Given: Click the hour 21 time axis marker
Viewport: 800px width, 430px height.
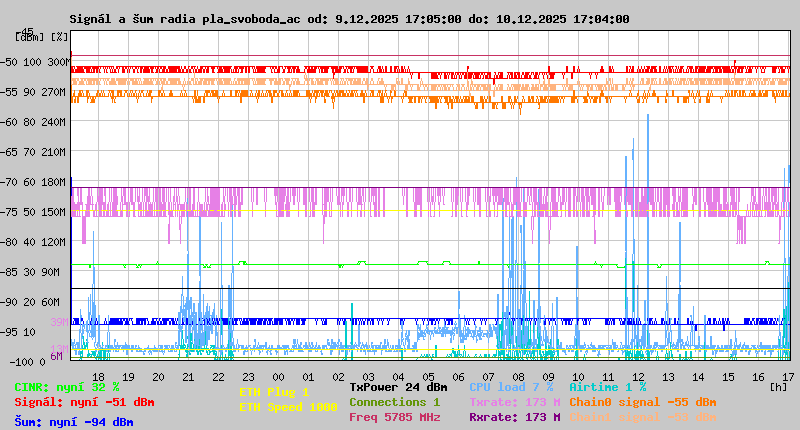Looking at the screenshot, I should click(x=188, y=376).
